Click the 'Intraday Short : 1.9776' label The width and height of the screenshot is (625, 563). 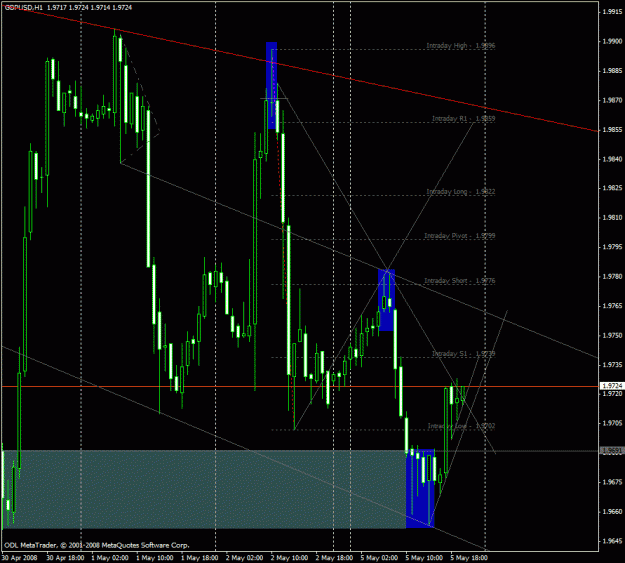point(459,281)
